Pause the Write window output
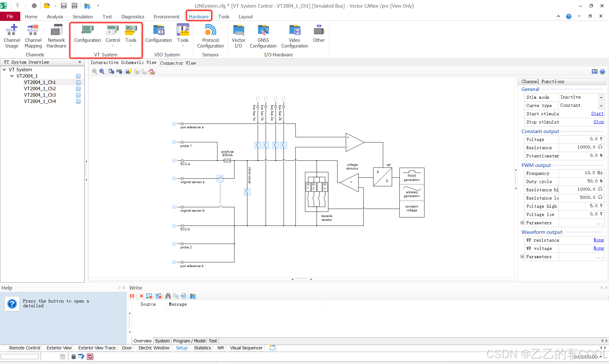This screenshot has width=609, height=364. tap(132, 296)
